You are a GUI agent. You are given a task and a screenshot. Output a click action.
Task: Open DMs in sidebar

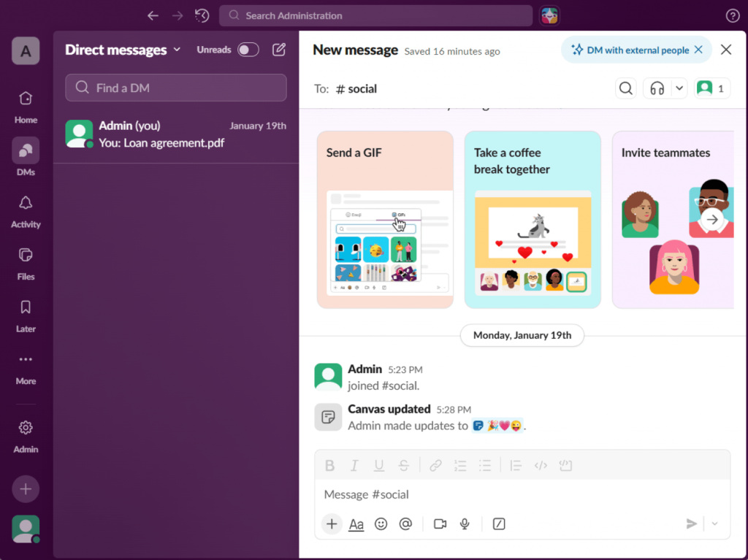[x=26, y=158]
